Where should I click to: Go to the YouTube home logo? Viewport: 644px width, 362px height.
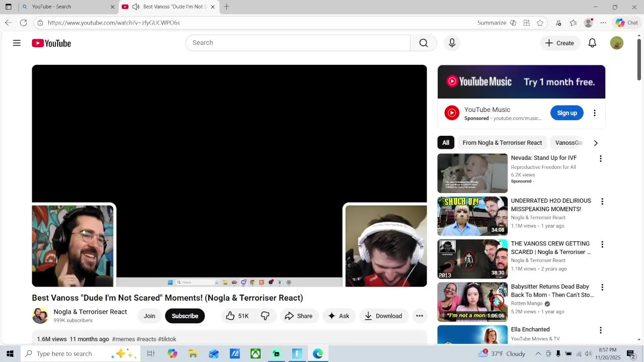click(51, 43)
